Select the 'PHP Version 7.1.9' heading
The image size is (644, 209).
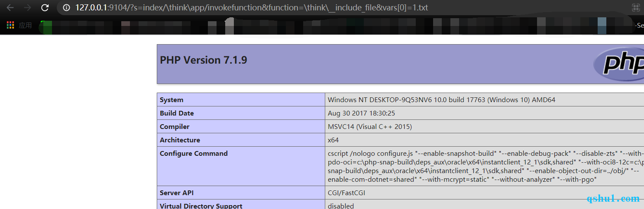tap(204, 60)
